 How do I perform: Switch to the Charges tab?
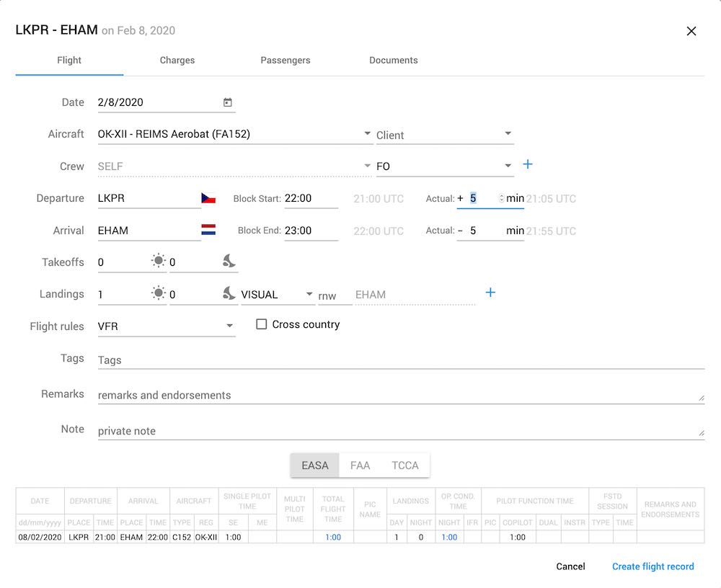177,61
